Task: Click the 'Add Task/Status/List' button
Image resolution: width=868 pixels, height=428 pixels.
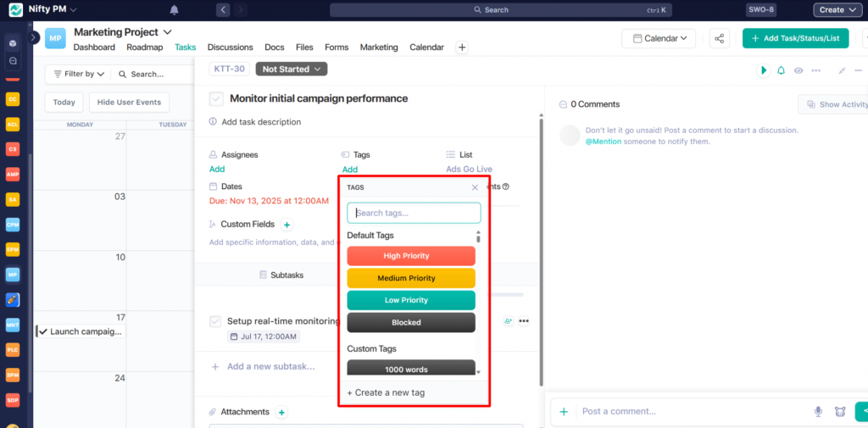Action: 796,38
